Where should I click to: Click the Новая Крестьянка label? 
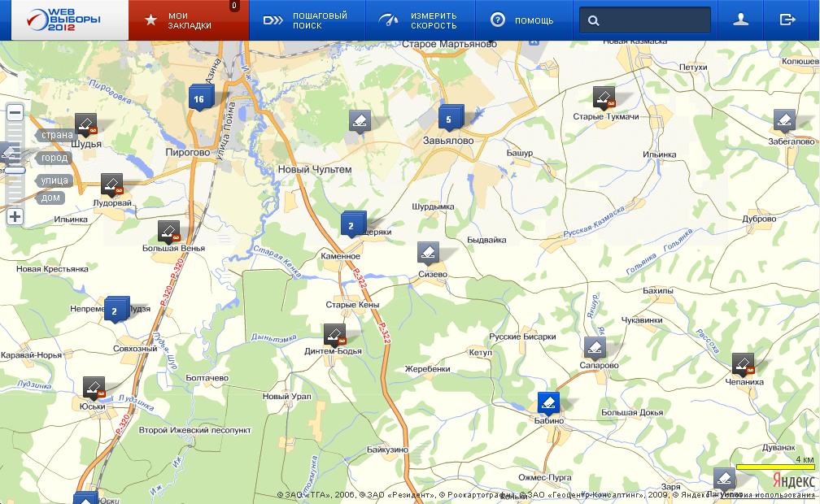52,269
